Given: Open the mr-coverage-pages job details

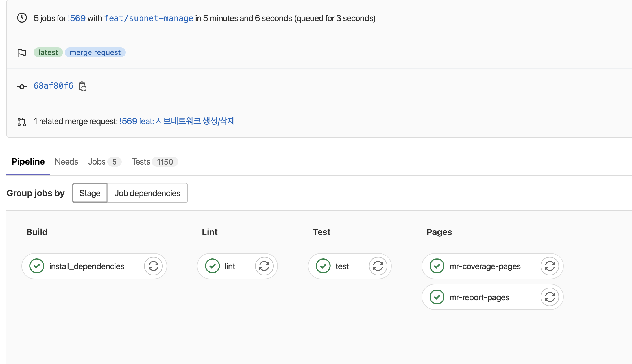Looking at the screenshot, I should tap(485, 266).
